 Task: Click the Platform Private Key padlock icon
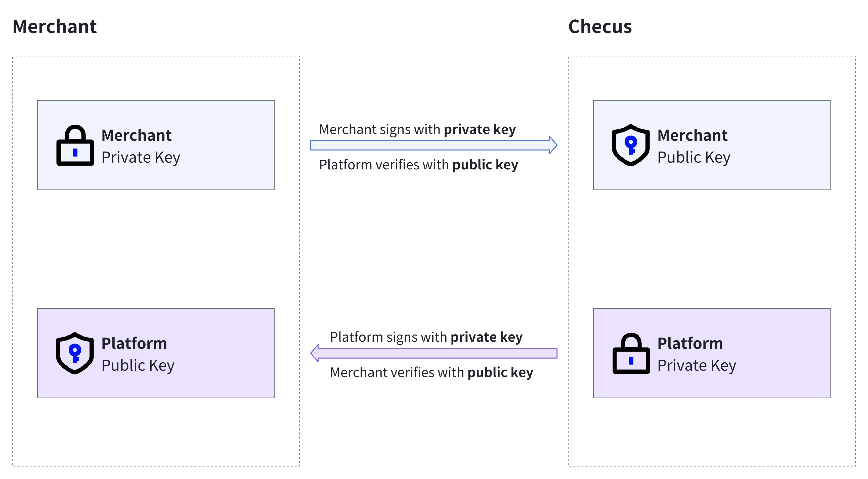pyautogui.click(x=631, y=353)
